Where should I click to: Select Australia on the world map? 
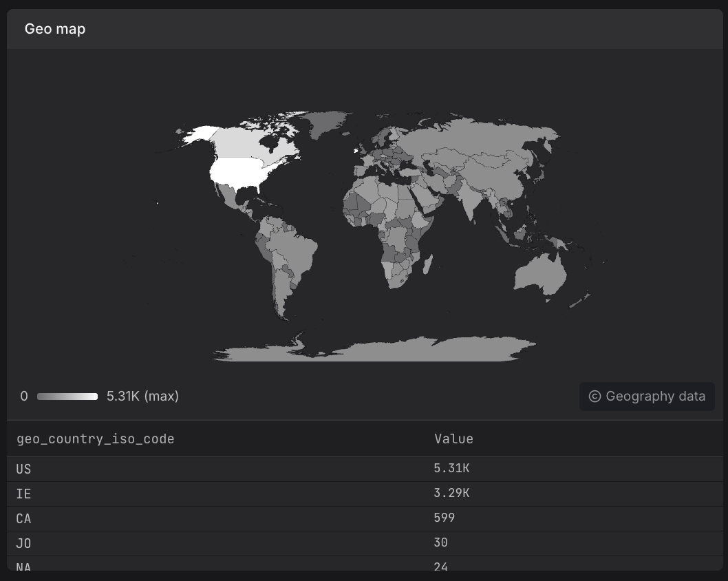tap(540, 274)
